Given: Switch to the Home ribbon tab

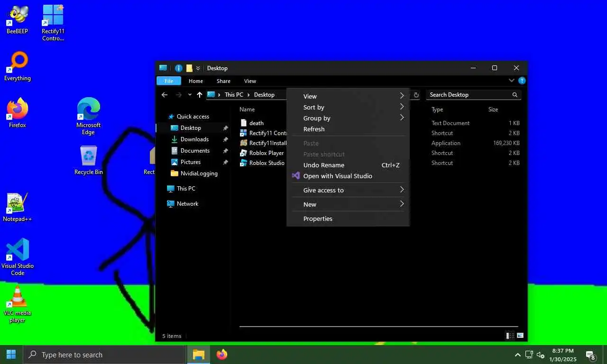Looking at the screenshot, I should click(x=196, y=81).
